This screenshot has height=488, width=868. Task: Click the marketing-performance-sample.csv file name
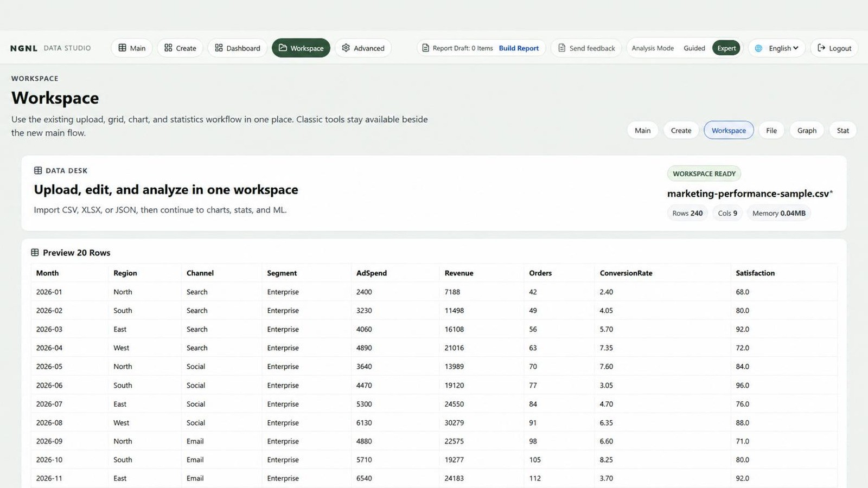[x=750, y=194]
